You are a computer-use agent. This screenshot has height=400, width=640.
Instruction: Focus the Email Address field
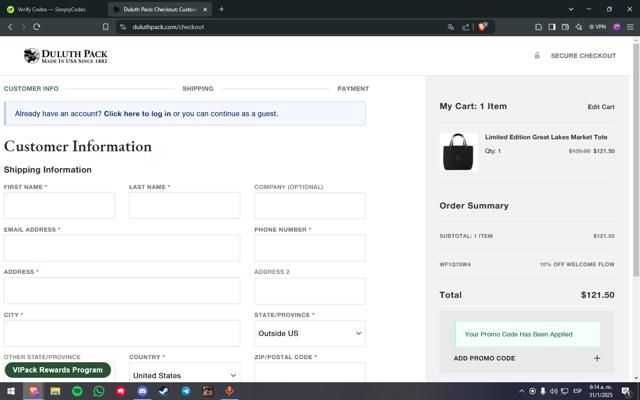tap(122, 248)
